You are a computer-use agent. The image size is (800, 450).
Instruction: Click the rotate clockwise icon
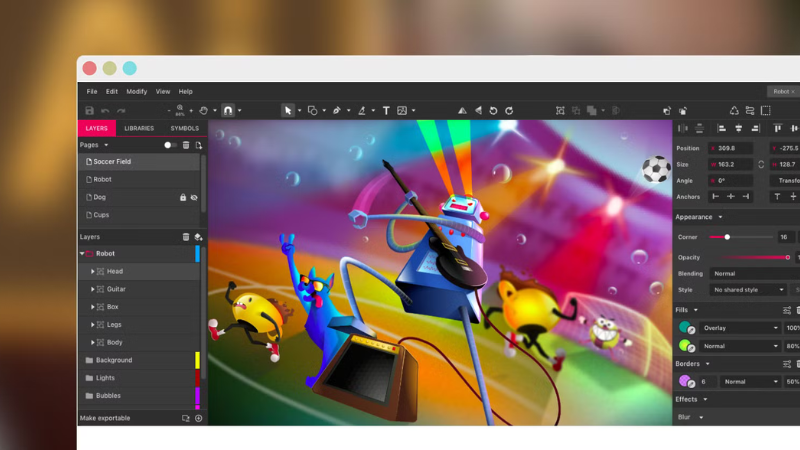[509, 111]
